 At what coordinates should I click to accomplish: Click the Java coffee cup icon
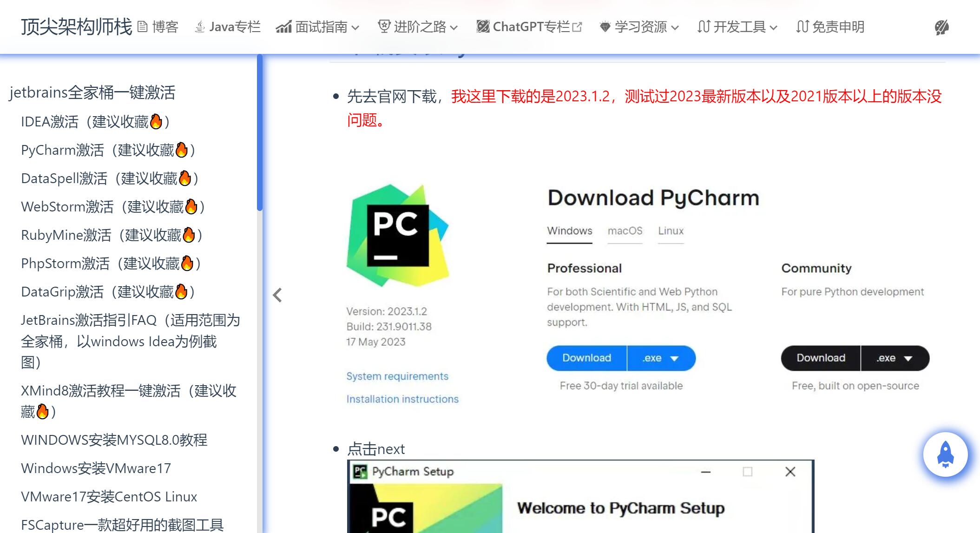point(200,27)
